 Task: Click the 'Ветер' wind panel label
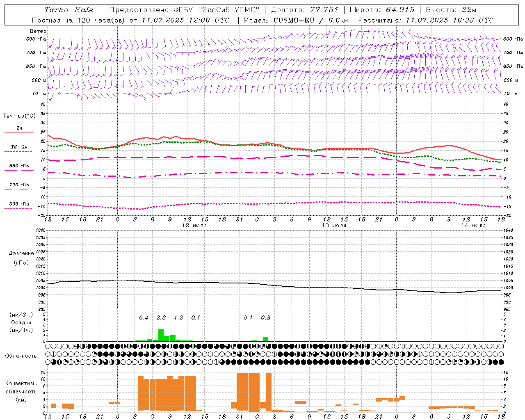coord(38,31)
